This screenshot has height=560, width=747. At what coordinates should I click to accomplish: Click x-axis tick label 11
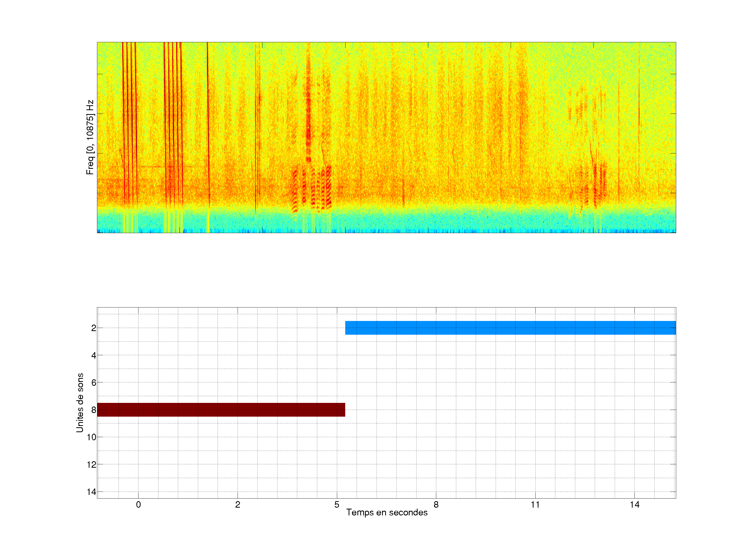pyautogui.click(x=535, y=505)
